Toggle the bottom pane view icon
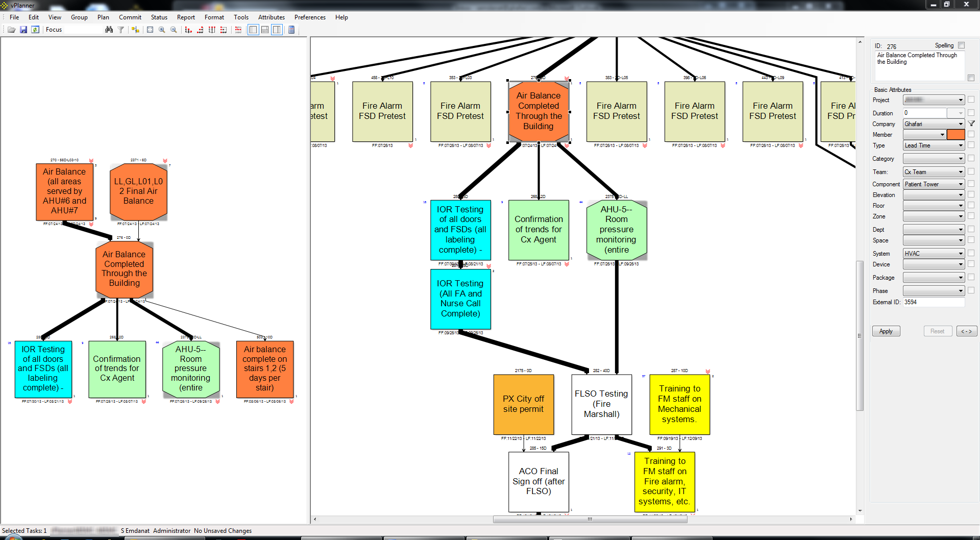 pos(265,30)
